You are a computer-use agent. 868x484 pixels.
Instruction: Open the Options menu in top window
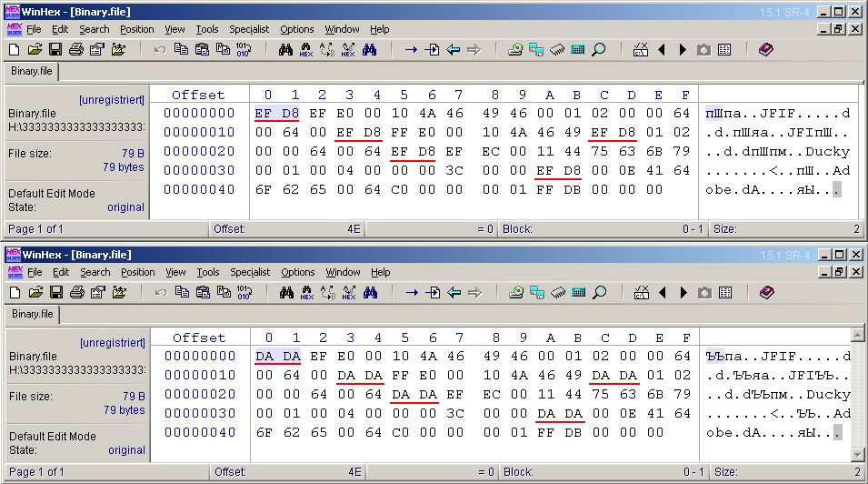pyautogui.click(x=296, y=29)
